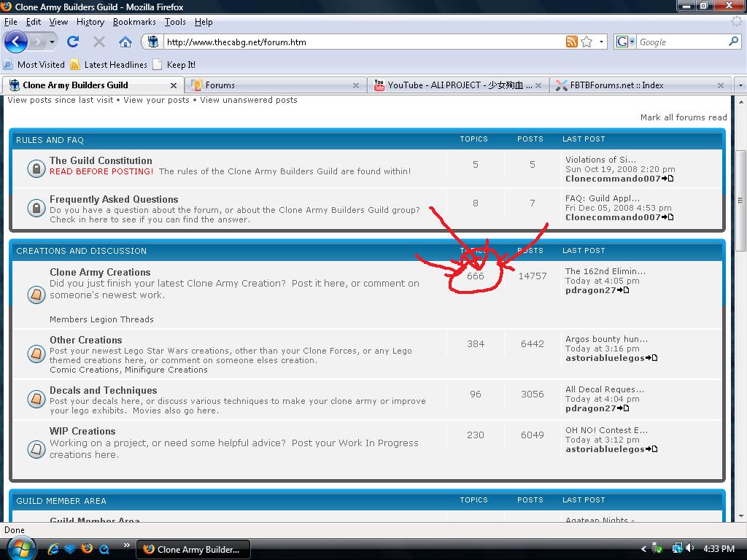This screenshot has height=560, width=747.
Task: Click View unanswered posts link
Action: tap(249, 100)
